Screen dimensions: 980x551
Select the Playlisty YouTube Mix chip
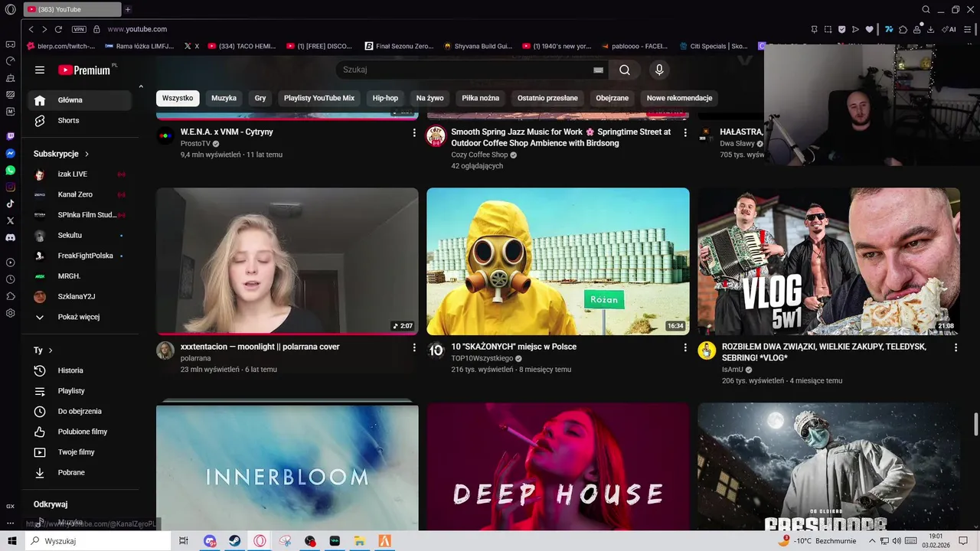319,98
